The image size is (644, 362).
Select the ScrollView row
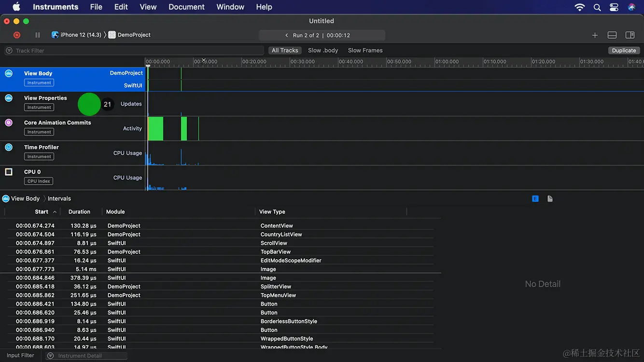[x=220, y=243]
